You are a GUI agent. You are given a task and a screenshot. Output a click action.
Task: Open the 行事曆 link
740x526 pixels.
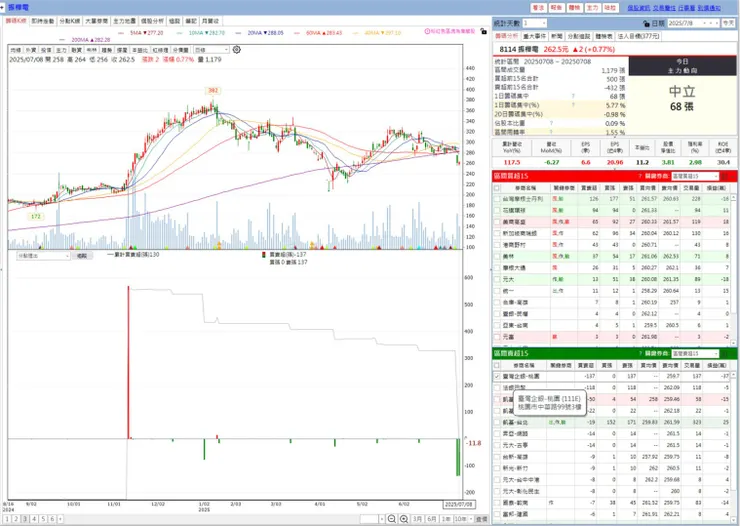point(687,8)
